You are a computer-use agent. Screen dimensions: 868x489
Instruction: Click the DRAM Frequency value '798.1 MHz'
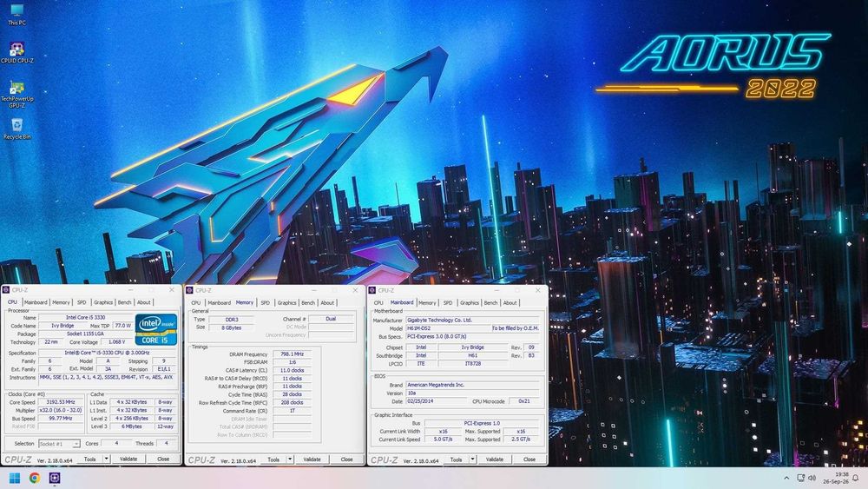tap(292, 354)
